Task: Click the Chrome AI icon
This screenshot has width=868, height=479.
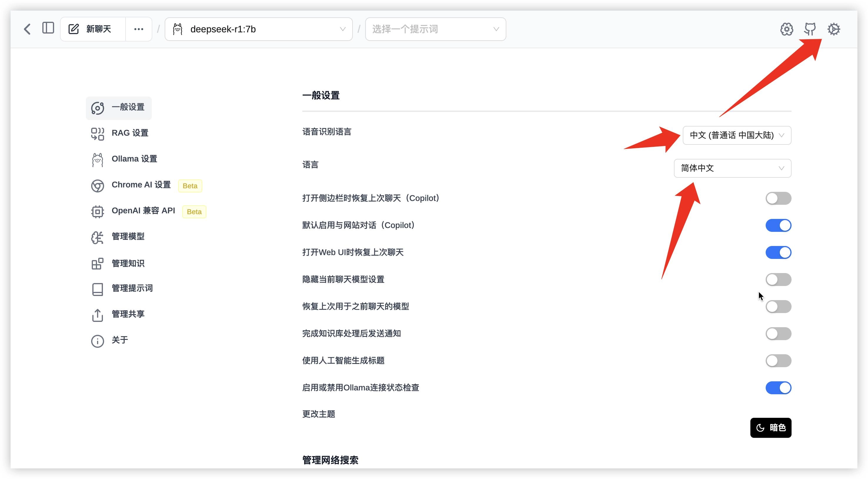Action: (97, 186)
